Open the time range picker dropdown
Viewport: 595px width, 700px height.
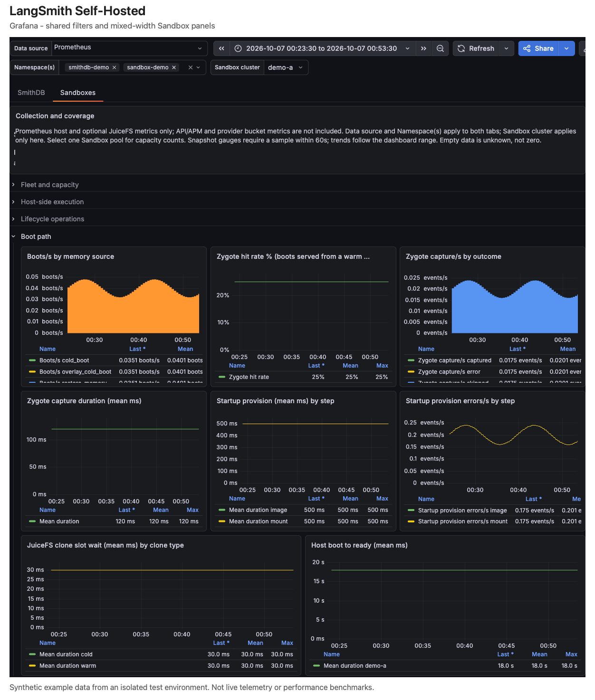322,48
